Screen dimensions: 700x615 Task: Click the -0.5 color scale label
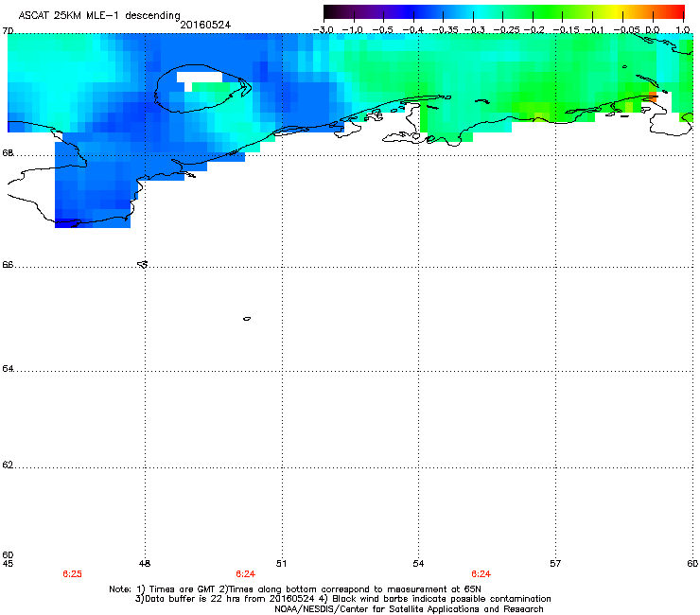382,30
